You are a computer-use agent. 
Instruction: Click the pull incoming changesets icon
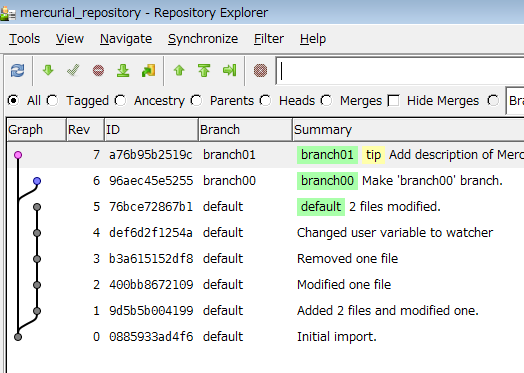pos(123,71)
